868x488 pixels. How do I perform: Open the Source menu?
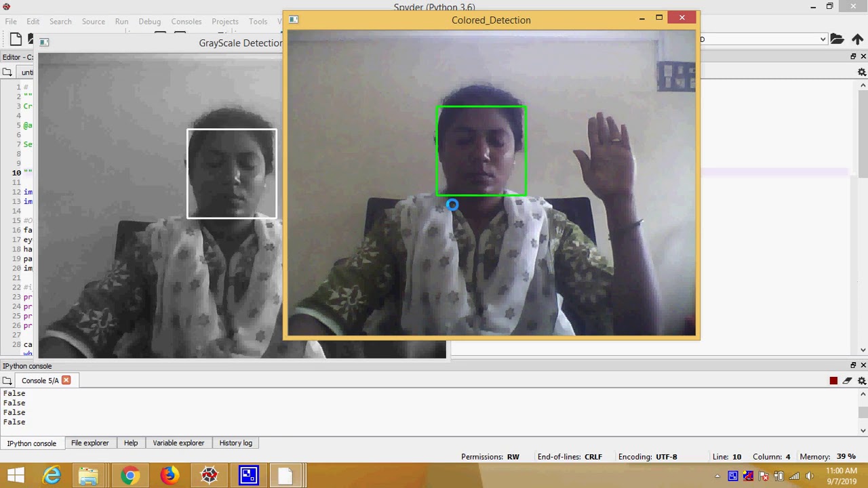pos(94,22)
